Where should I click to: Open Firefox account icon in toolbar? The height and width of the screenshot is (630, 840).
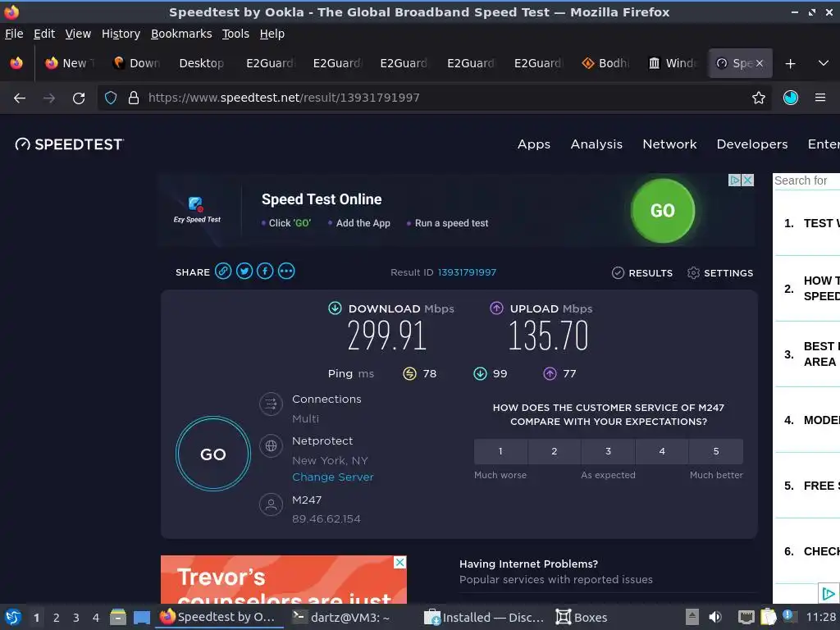click(791, 98)
